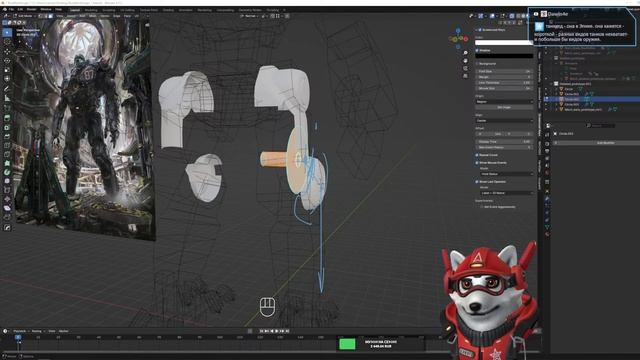Image resolution: width=640 pixels, height=360 pixels.
Task: Select the Scale tool
Action: pyautogui.click(x=7, y=69)
